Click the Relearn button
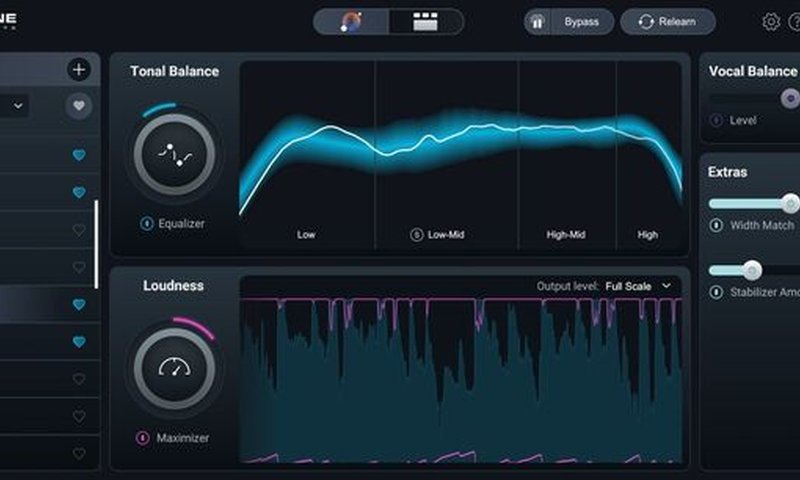800x480 pixels. [x=667, y=22]
